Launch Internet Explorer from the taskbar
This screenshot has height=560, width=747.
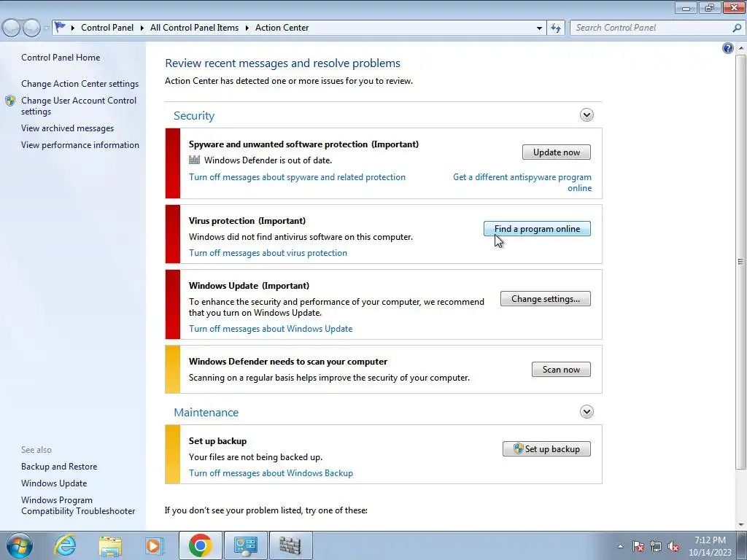pyautogui.click(x=65, y=545)
